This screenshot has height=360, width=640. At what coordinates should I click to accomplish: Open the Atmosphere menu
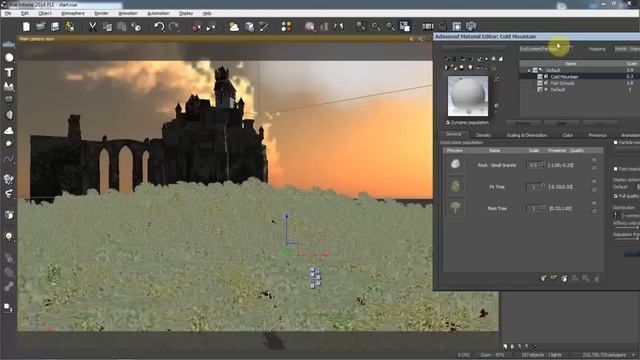coord(73,13)
